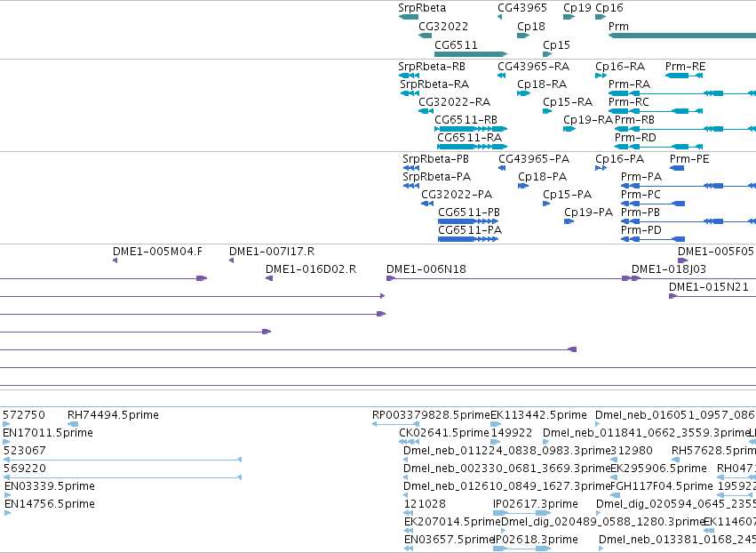756x553 pixels.
Task: Select EST RP003379828.5prime
Action: click(395, 424)
